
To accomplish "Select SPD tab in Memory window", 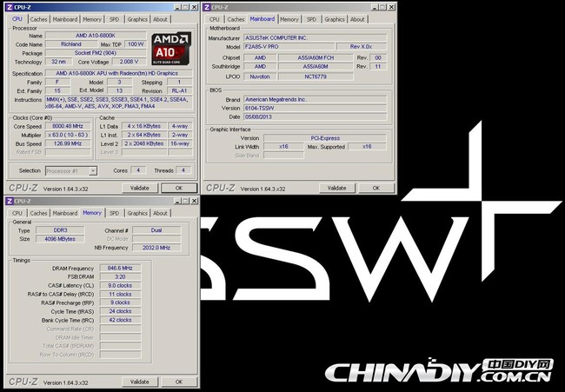I will [x=114, y=213].
